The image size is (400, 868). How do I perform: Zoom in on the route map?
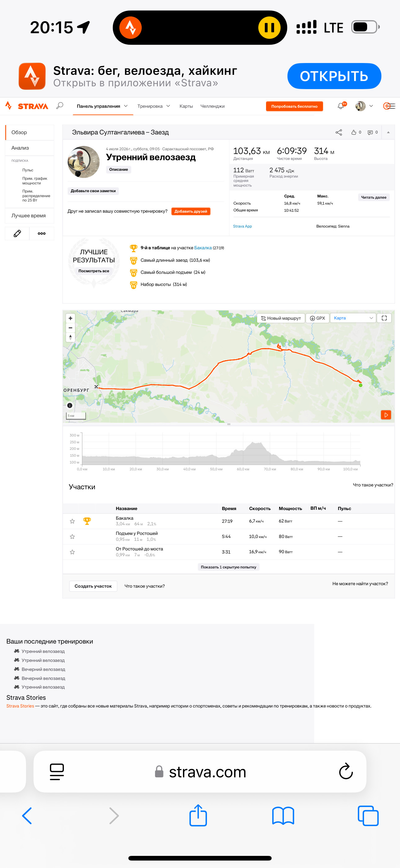[70, 318]
